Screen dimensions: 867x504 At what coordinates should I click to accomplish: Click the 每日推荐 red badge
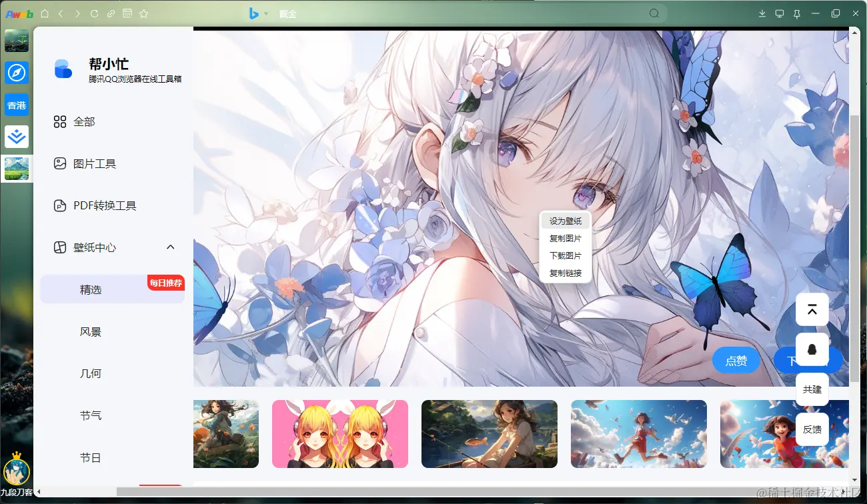(165, 283)
